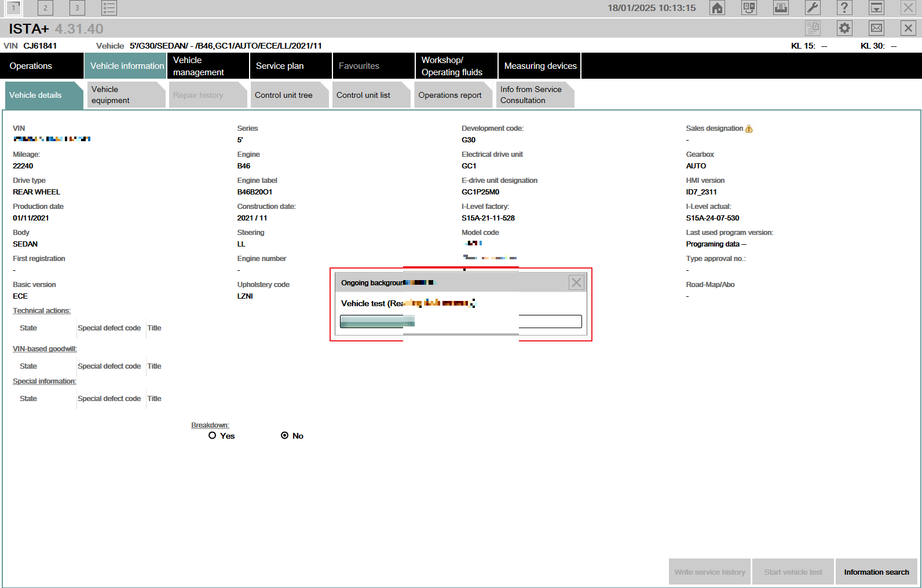Viewport: 922px width, 588px height.
Task: Select No for Breakdown
Action: pos(284,435)
